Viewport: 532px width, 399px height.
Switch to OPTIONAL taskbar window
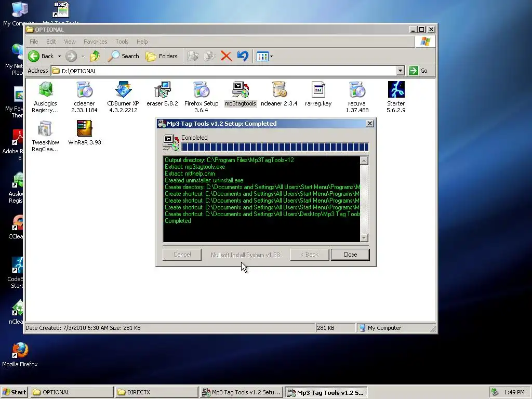tap(72, 392)
